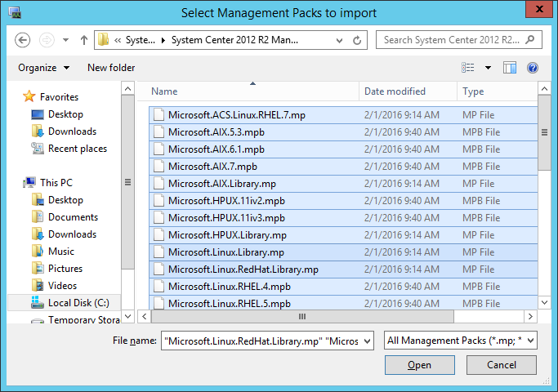Change the view using the view icon
Screen dimensions: 558x392
click(x=468, y=68)
